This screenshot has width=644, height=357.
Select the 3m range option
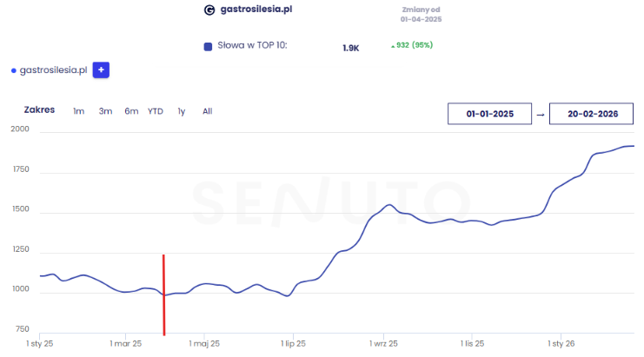(105, 111)
